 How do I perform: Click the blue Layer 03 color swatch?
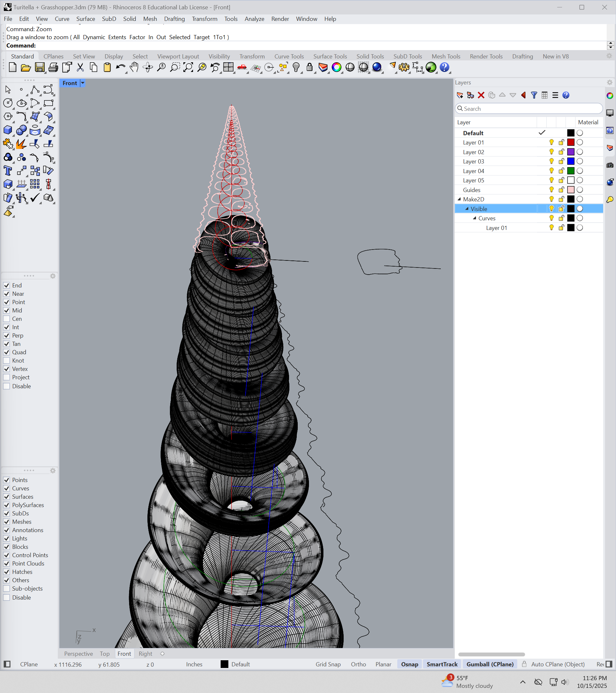coord(571,162)
